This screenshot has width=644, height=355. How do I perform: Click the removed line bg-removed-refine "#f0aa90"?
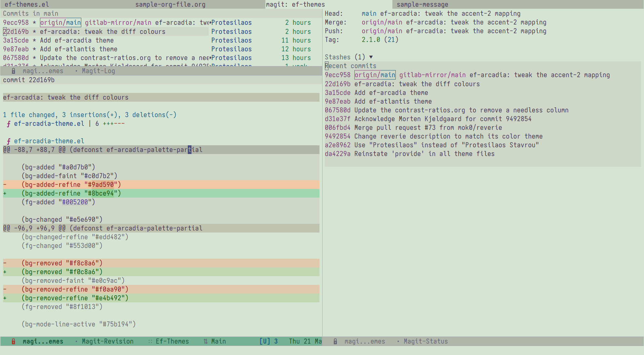tap(161, 289)
